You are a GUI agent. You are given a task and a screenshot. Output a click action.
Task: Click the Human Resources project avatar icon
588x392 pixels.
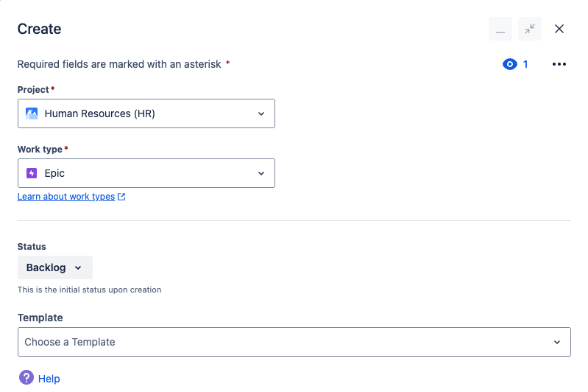tap(32, 113)
